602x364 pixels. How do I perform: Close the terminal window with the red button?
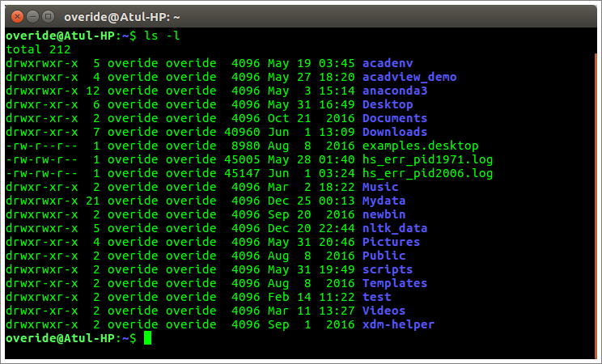[x=17, y=16]
